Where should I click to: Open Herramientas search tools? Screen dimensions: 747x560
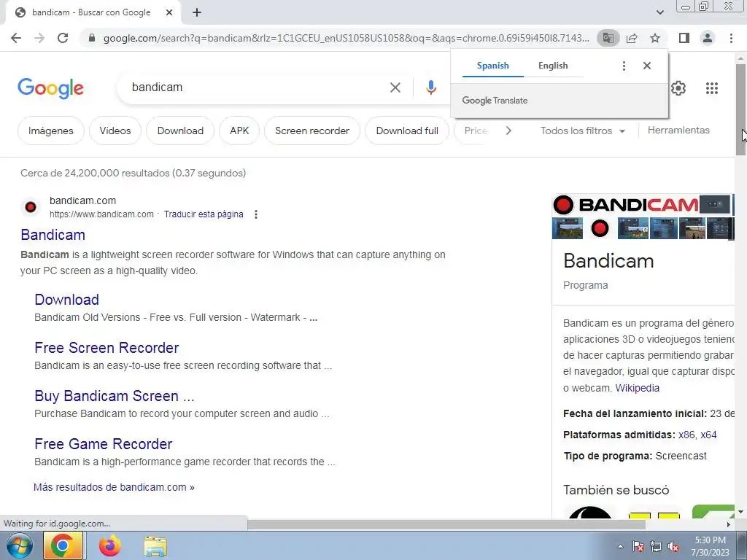(678, 130)
